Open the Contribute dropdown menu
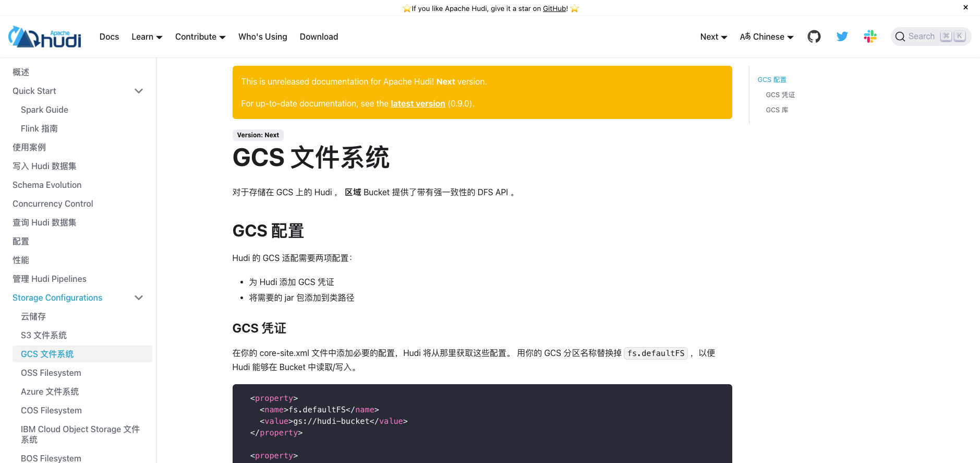980x463 pixels. tap(200, 37)
